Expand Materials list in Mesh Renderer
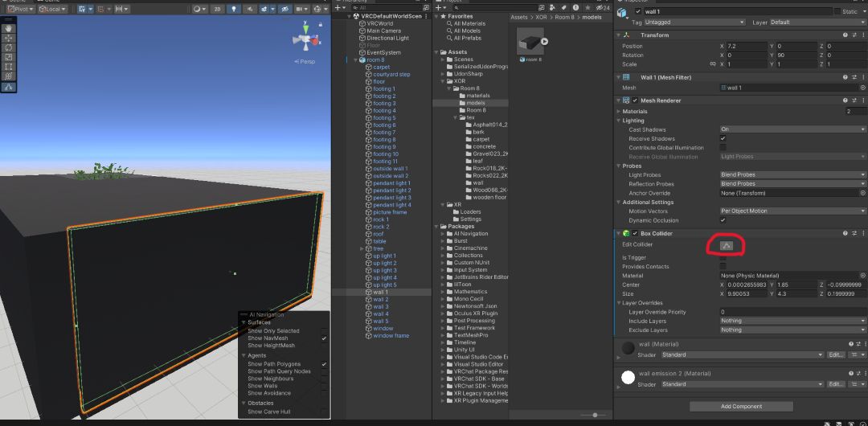Image resolution: width=868 pixels, height=426 pixels. click(618, 112)
